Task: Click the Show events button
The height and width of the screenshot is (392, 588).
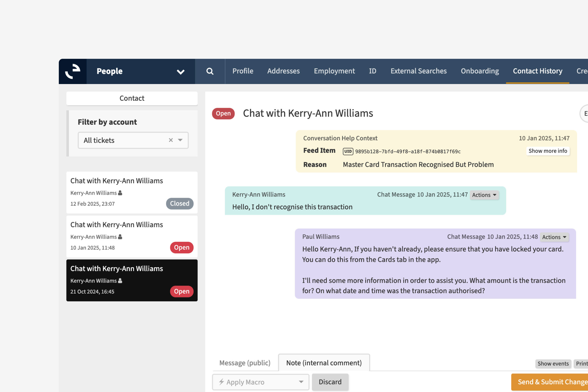Action: click(x=553, y=364)
